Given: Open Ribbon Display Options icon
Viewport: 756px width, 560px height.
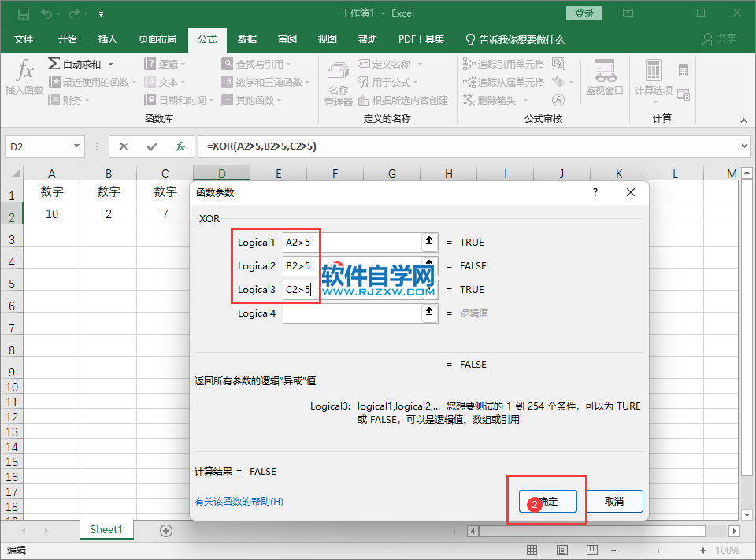Looking at the screenshot, I should (x=628, y=13).
